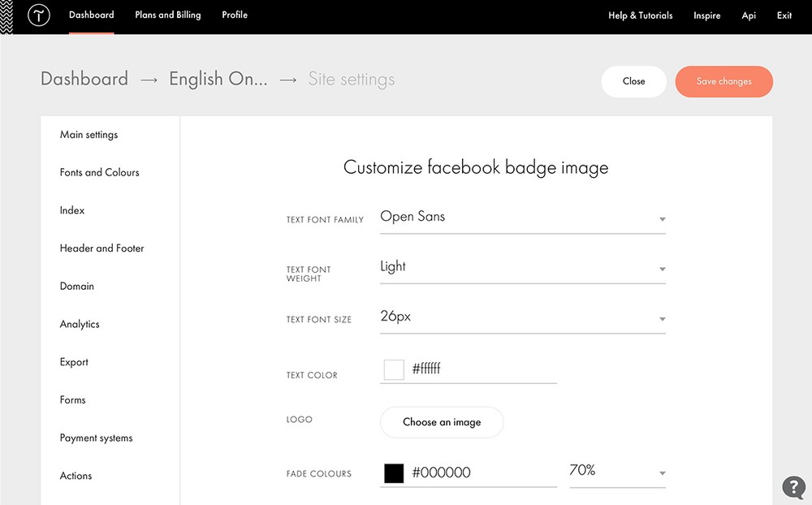Switch to the Profile tab
This screenshot has height=505, width=812.
pyautogui.click(x=235, y=15)
